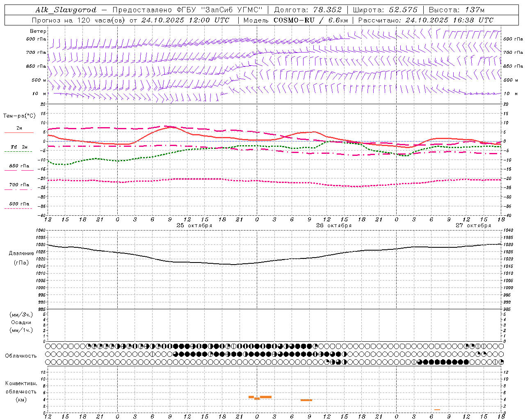Image resolution: width=525 pixels, height=420 pixels.
Task: Click the (мм/3ч.) precipitation unit label
Action: [21, 315]
